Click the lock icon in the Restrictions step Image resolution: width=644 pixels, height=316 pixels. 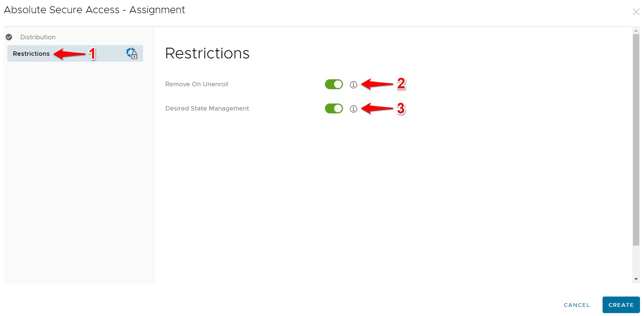coord(132,54)
